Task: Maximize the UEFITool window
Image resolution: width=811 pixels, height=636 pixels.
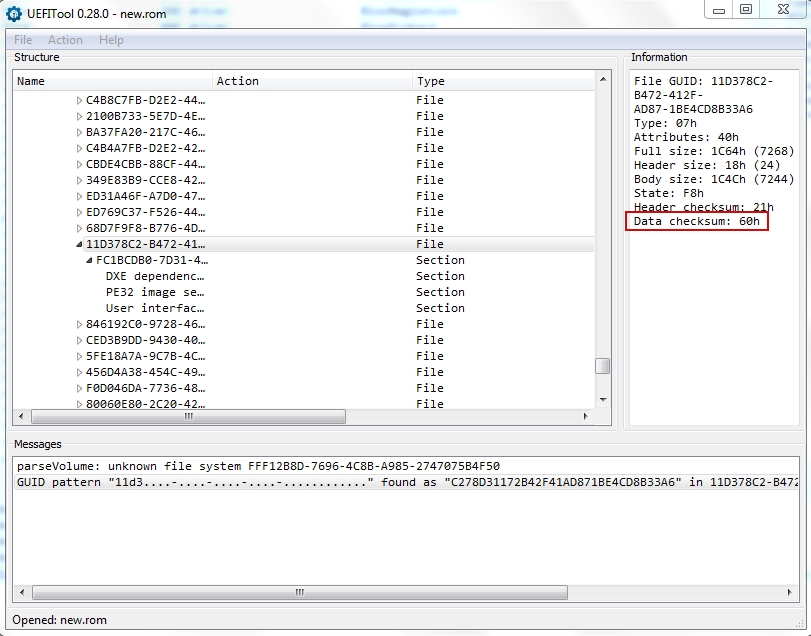Action: click(746, 10)
